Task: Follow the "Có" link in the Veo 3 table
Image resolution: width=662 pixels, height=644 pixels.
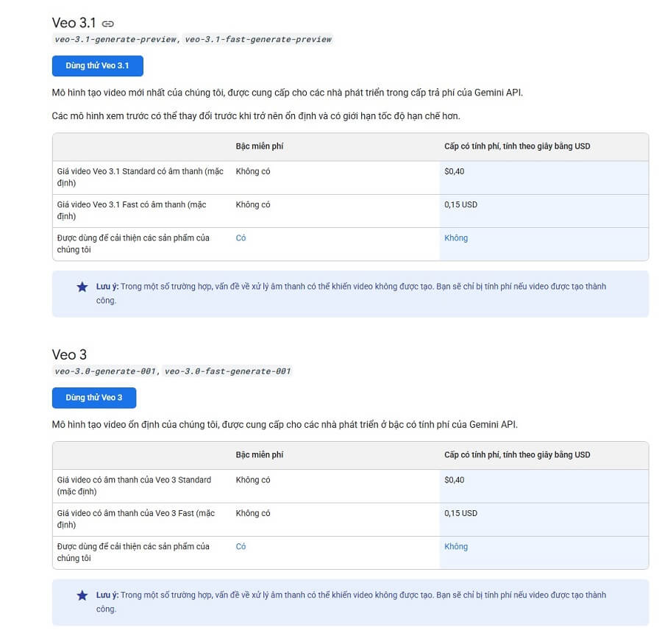Action: pyautogui.click(x=241, y=547)
